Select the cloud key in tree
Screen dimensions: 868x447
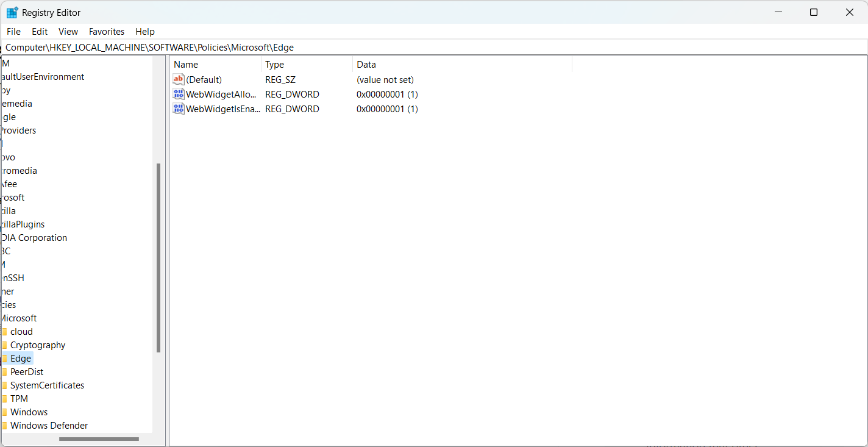(21, 332)
